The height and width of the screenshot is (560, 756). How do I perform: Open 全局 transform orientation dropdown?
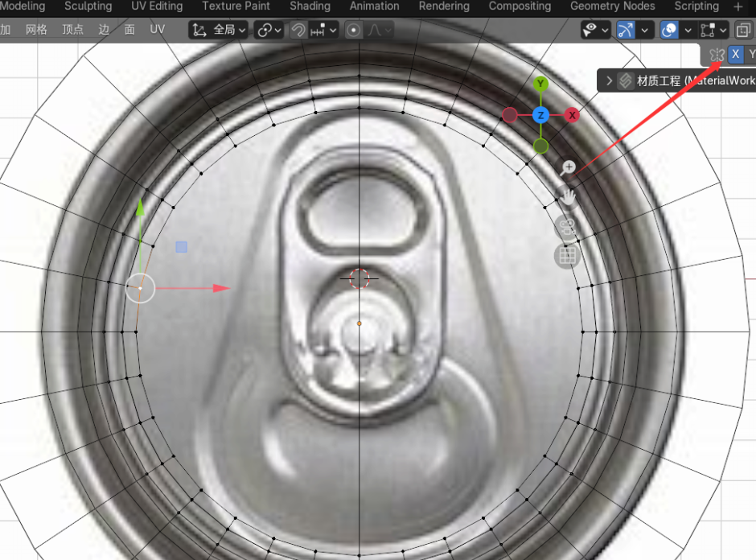click(219, 30)
